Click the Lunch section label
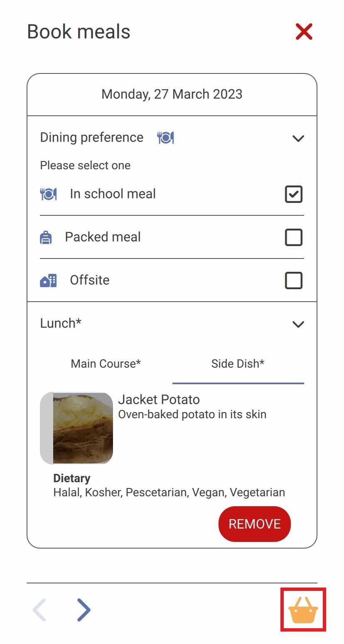344x644 pixels. pyautogui.click(x=61, y=323)
